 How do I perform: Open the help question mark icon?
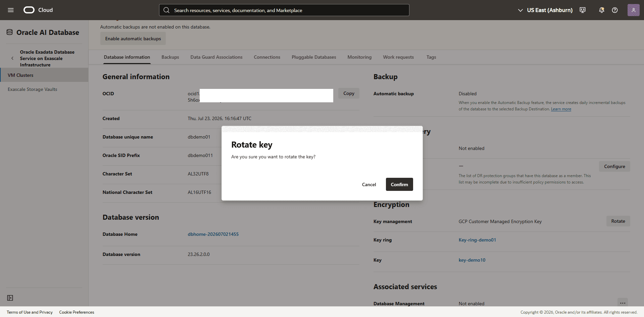pyautogui.click(x=615, y=10)
